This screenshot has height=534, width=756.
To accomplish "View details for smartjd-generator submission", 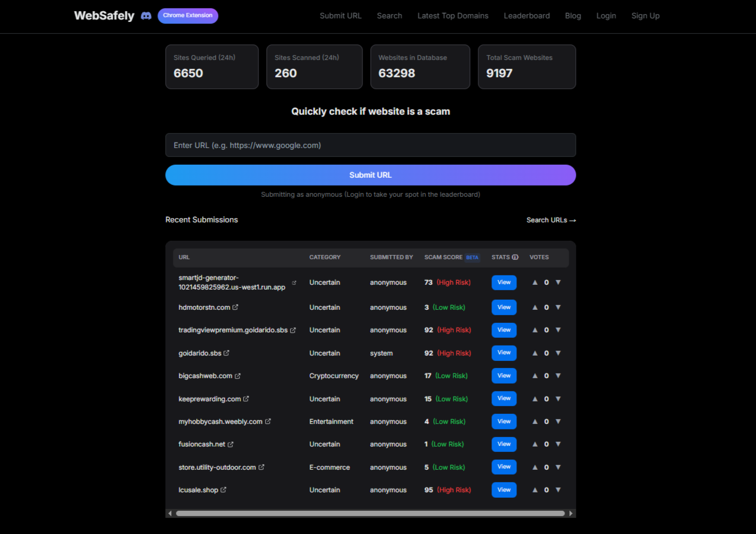I will [503, 282].
